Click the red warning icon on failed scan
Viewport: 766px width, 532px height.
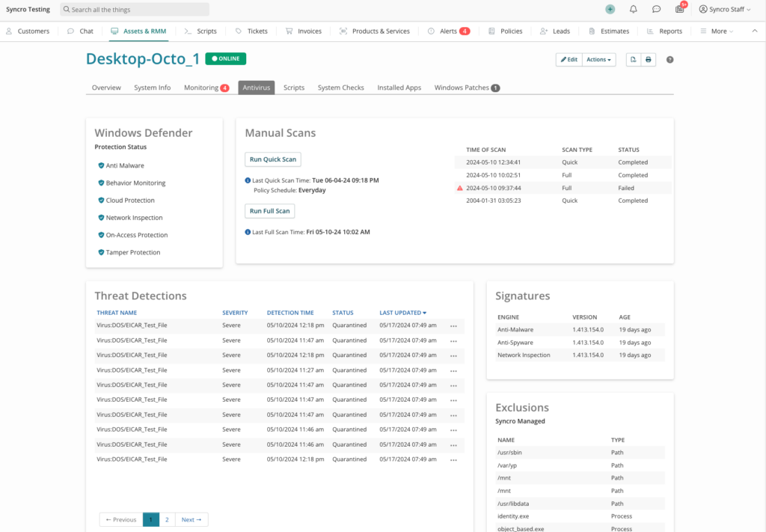pos(460,188)
